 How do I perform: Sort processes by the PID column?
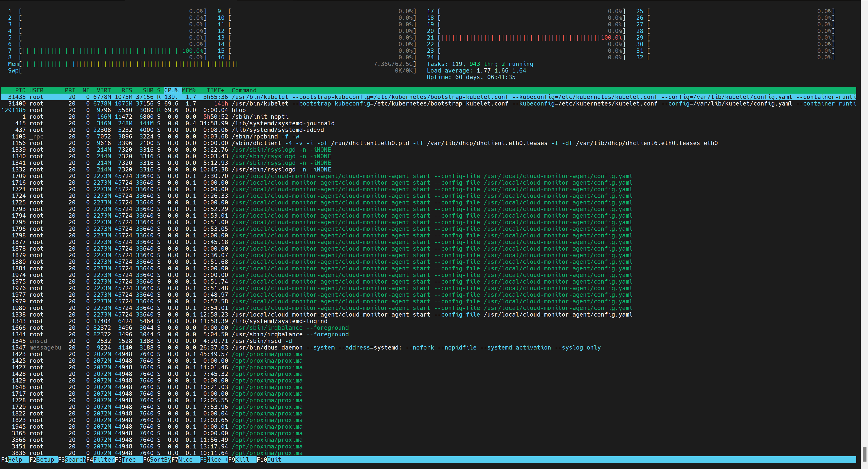[x=21, y=90]
